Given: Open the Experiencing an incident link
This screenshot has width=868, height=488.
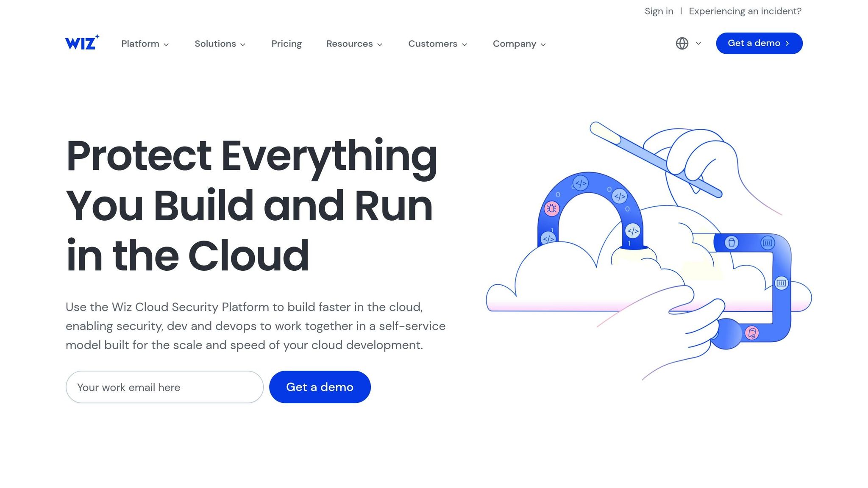Looking at the screenshot, I should pyautogui.click(x=745, y=11).
